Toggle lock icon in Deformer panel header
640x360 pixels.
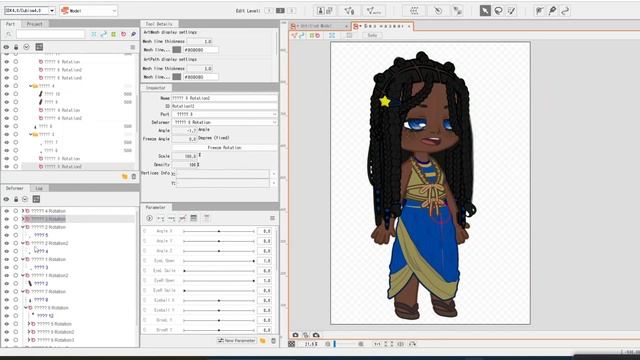coord(16,199)
